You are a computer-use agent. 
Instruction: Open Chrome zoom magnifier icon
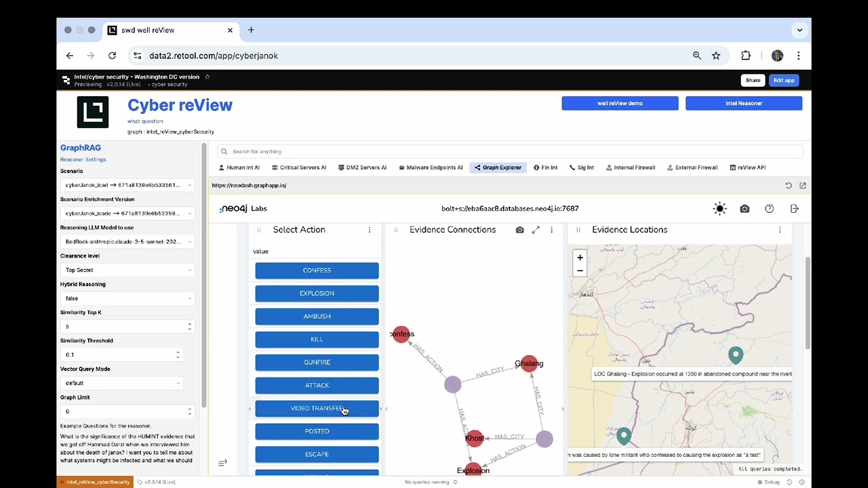tap(696, 56)
